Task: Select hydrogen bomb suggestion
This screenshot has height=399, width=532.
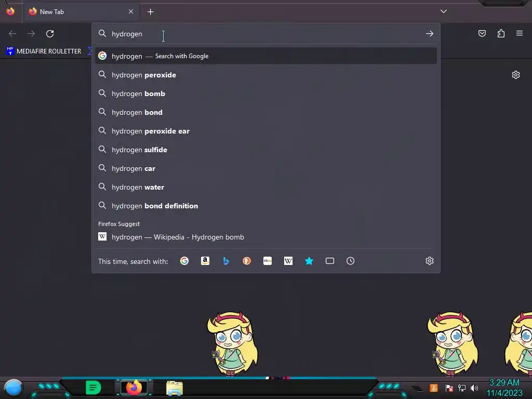Action: pos(266,94)
